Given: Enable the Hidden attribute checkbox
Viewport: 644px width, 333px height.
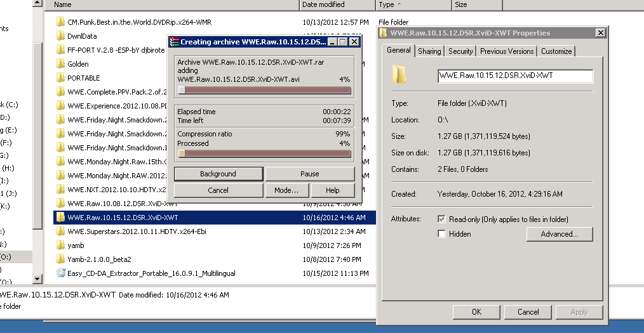Looking at the screenshot, I should click(x=441, y=234).
